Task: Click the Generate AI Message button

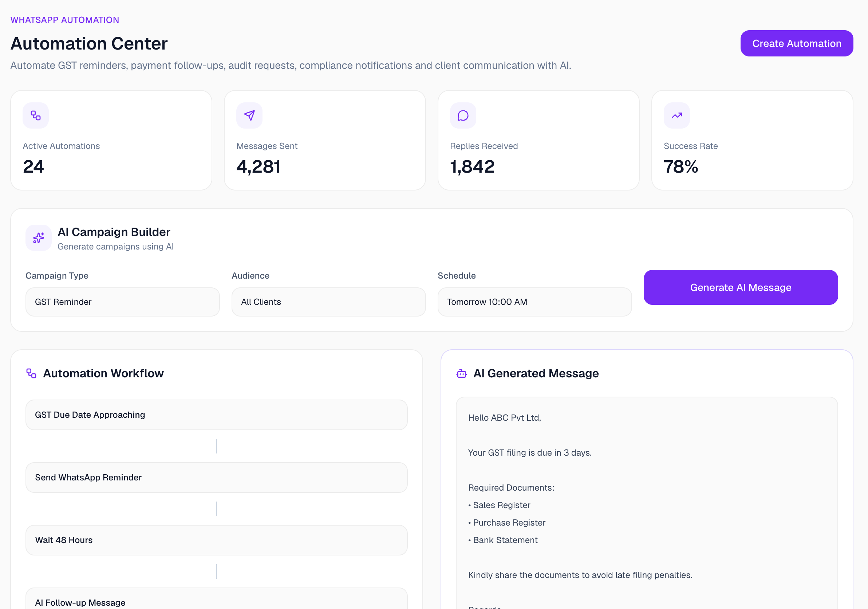Action: [741, 287]
